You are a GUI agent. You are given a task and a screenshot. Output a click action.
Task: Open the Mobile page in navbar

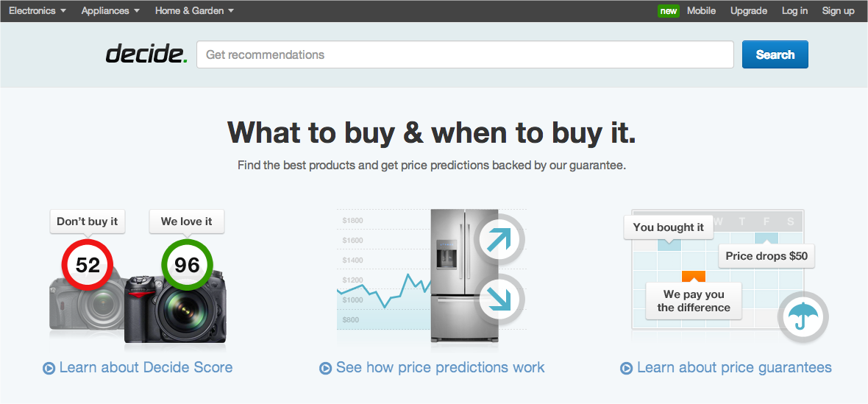(x=701, y=11)
